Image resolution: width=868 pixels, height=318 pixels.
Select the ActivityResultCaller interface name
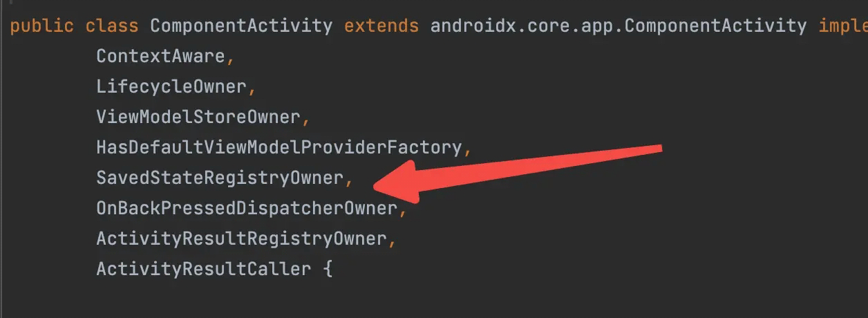pos(204,269)
